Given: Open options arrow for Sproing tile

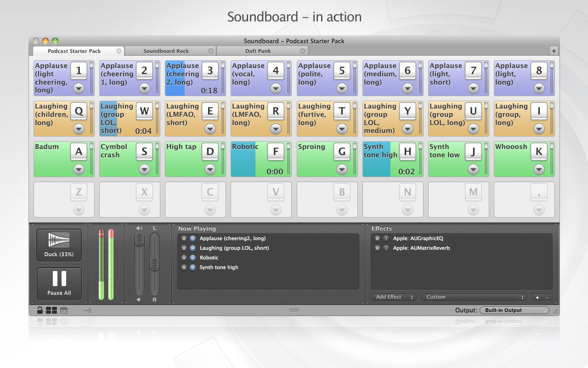Looking at the screenshot, I should [342, 169].
